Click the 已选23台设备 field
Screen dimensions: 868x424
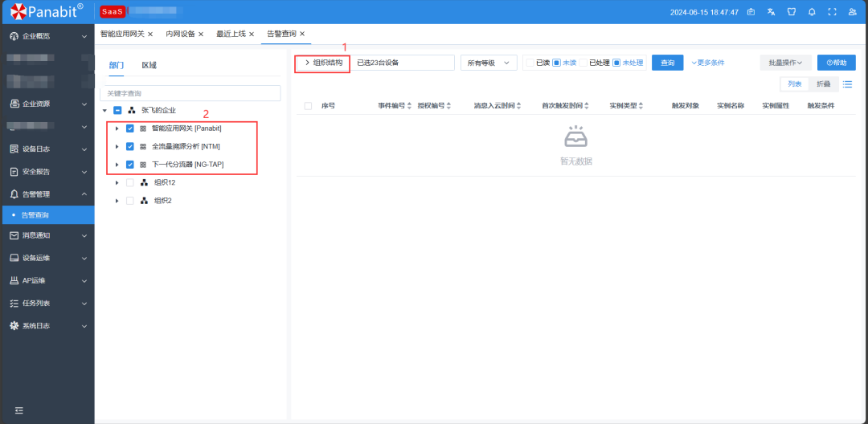click(403, 63)
